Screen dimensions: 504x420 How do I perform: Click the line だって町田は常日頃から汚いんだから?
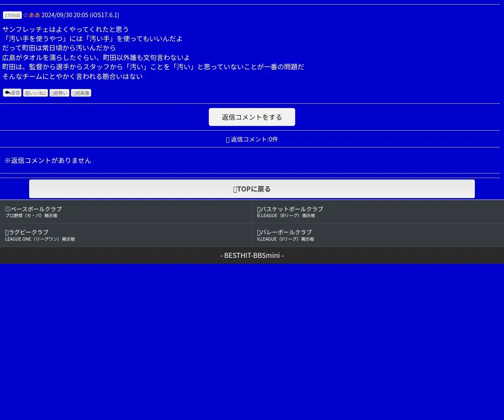click(59, 48)
